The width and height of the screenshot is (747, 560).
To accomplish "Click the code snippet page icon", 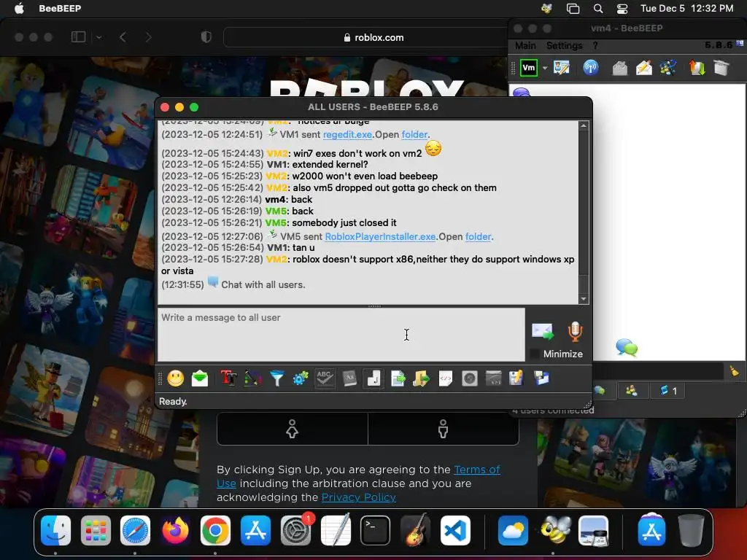I will (x=446, y=378).
